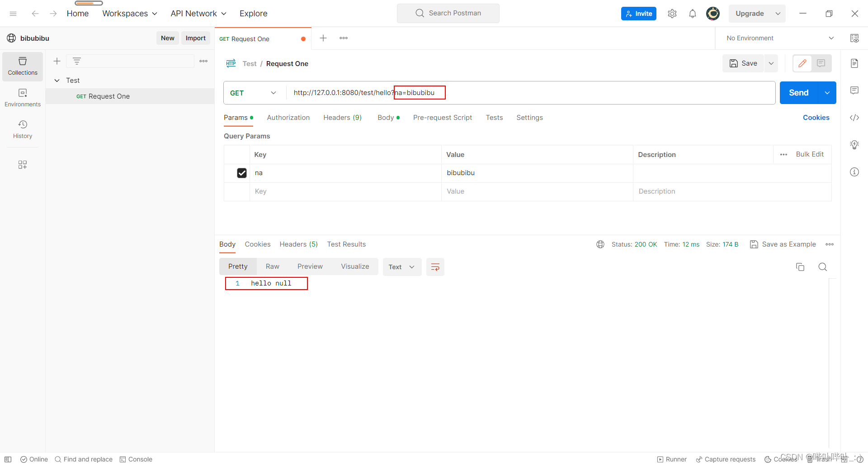
Task: Show the Preview response view
Action: pyautogui.click(x=310, y=266)
